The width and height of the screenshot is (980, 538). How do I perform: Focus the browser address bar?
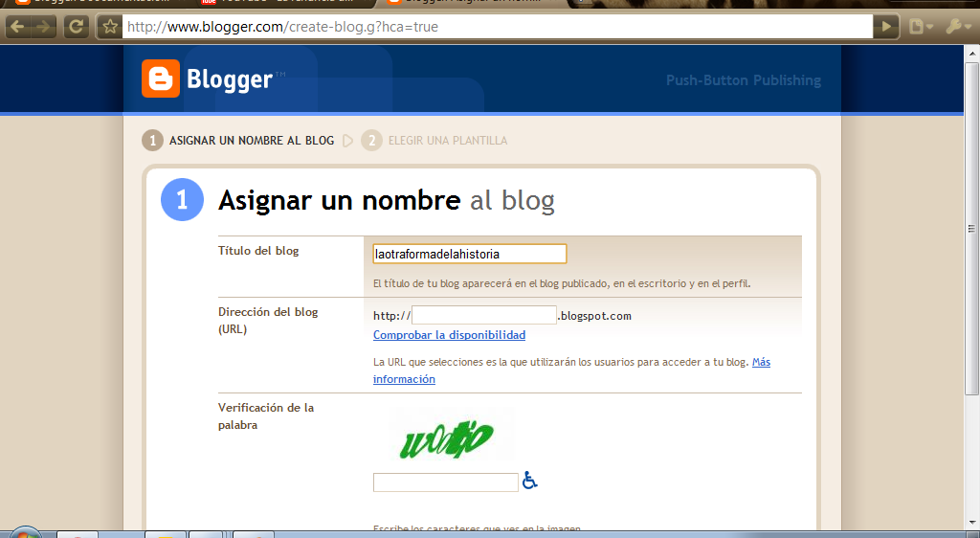coord(498,27)
